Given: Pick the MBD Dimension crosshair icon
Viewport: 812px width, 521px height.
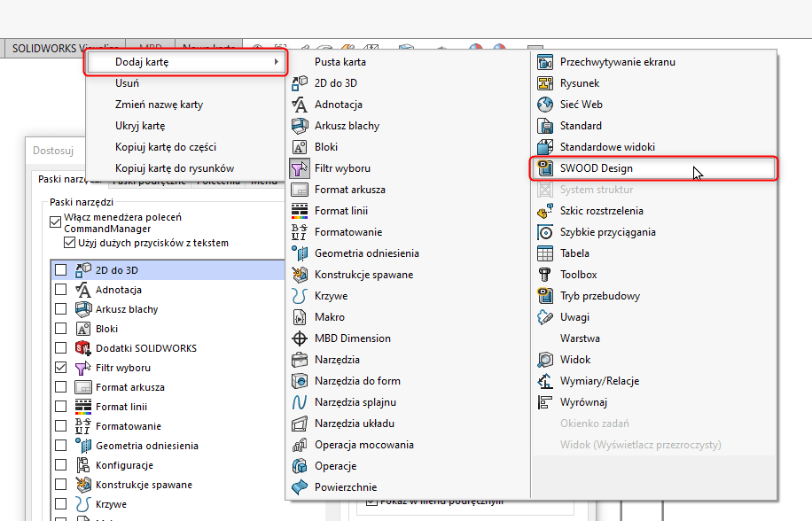Looking at the screenshot, I should pyautogui.click(x=300, y=338).
